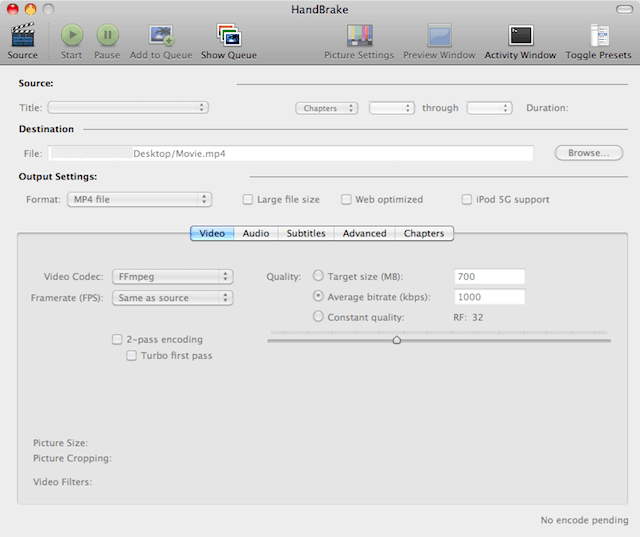Tick the Web optimized checkbox
This screenshot has height=537, width=640.
346,200
